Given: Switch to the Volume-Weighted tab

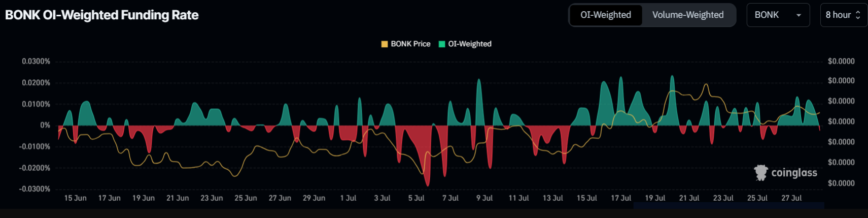Looking at the screenshot, I should click(x=688, y=15).
